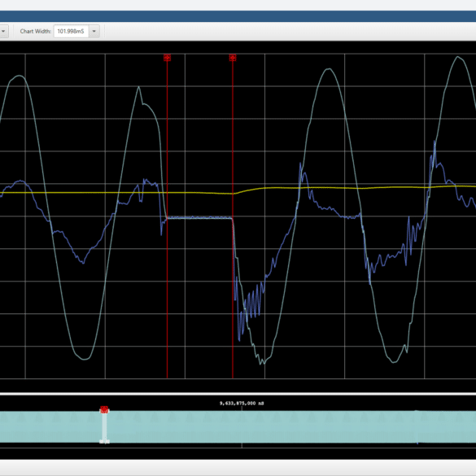Click the blue oscillating trace after second cursor
This screenshot has width=476, height=476.
tap(247, 304)
